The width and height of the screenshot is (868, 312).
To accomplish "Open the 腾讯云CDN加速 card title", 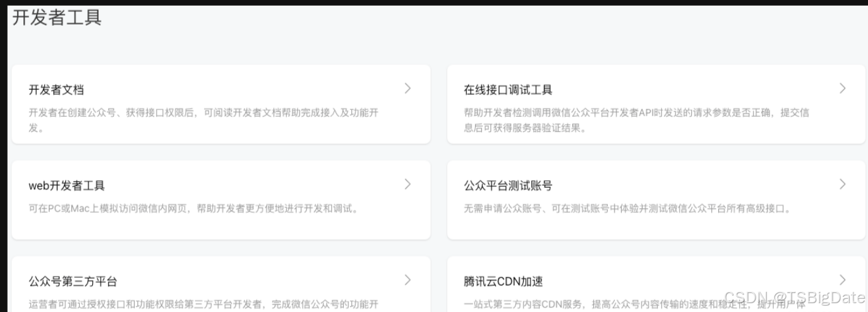I will pos(503,282).
